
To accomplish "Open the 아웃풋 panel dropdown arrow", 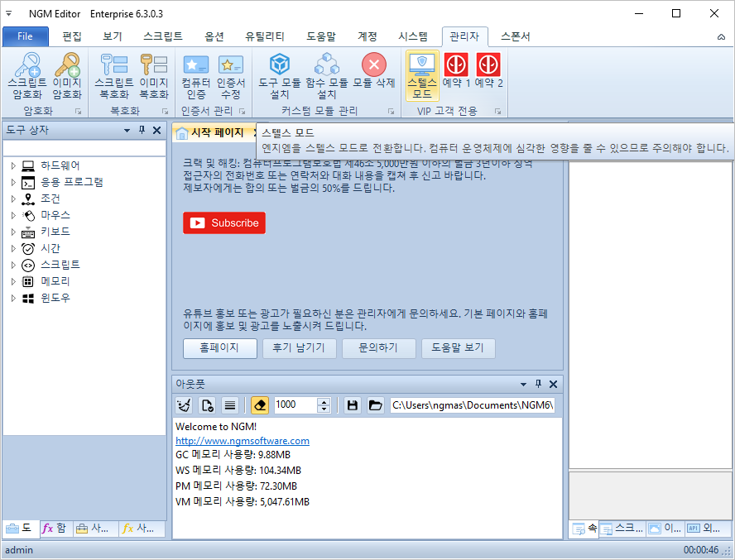I will 523,385.
